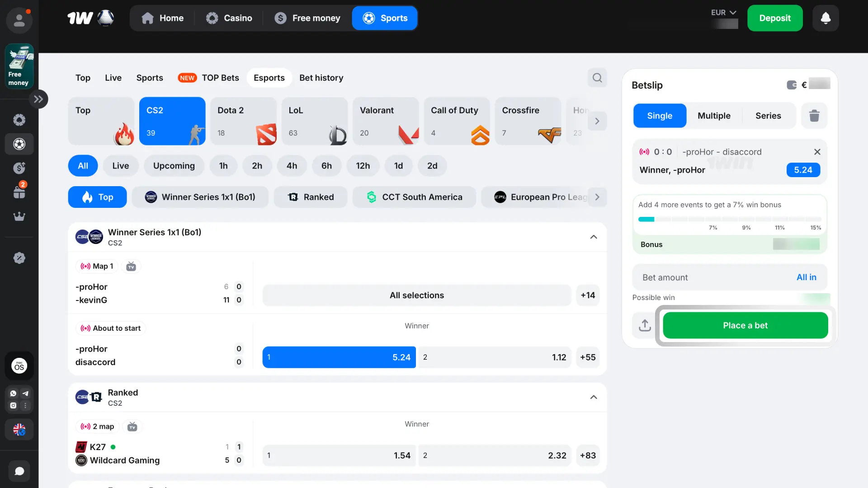Click All in for bet amount
Viewport: 868px width, 488px height.
(807, 277)
